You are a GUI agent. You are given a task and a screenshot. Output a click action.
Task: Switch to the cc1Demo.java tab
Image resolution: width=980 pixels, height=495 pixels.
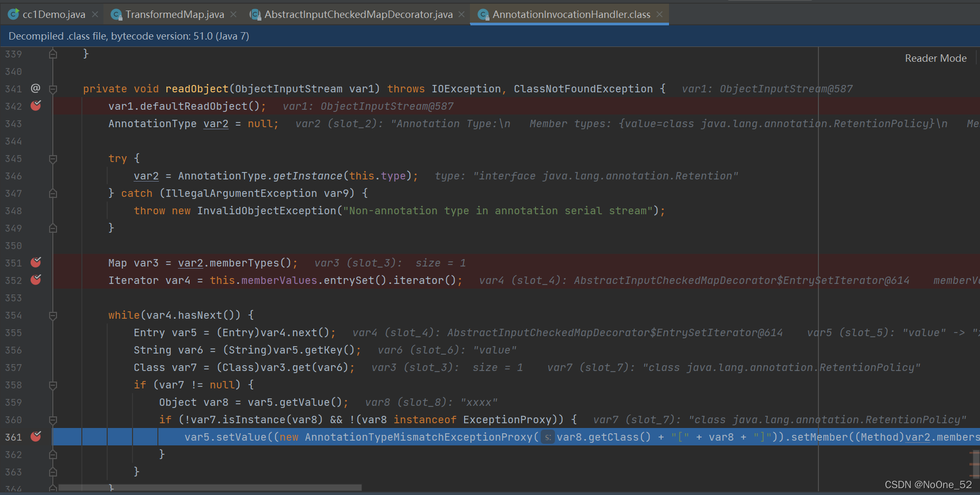tap(54, 14)
